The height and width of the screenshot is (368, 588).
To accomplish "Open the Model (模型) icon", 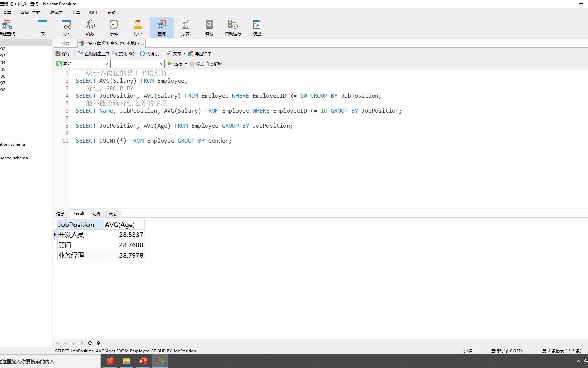I will pos(257,28).
